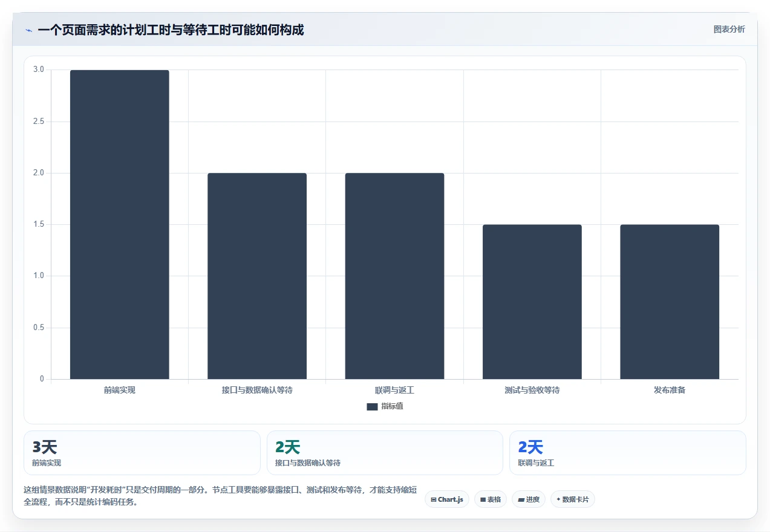Toggle the 指标值 legend color box
770x532 pixels.
click(x=372, y=406)
